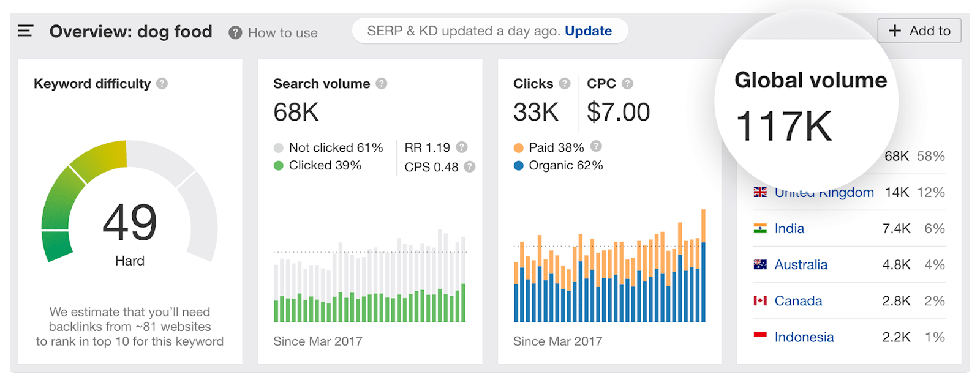
Task: Click the Update link for SERP data
Action: click(x=588, y=31)
